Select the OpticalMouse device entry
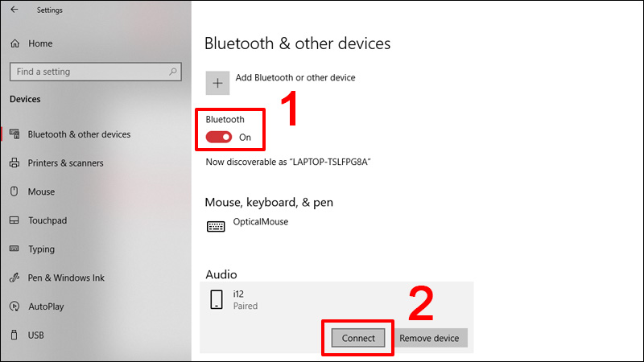Viewport: 644px width, 362px height. pos(260,223)
